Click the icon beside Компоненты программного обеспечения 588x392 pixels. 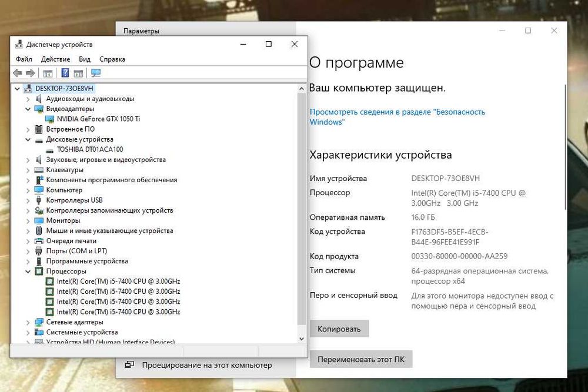pyautogui.click(x=39, y=180)
